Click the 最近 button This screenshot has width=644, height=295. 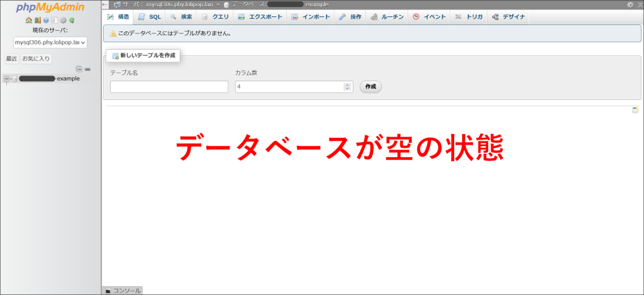tap(11, 58)
